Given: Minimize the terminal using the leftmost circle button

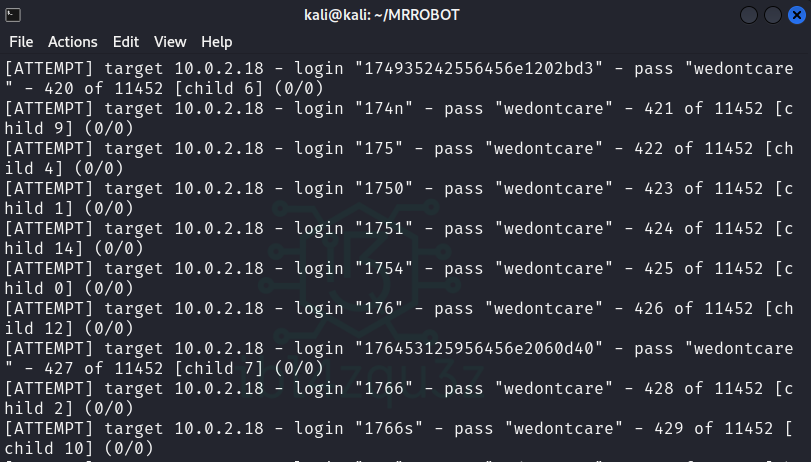Looking at the screenshot, I should [751, 15].
